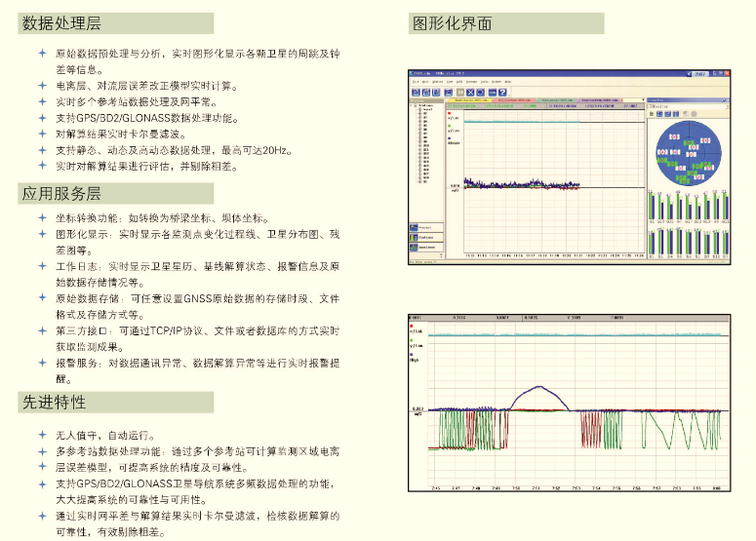Click the first small icon above the sky plot
The image size is (756, 541).
[652, 112]
